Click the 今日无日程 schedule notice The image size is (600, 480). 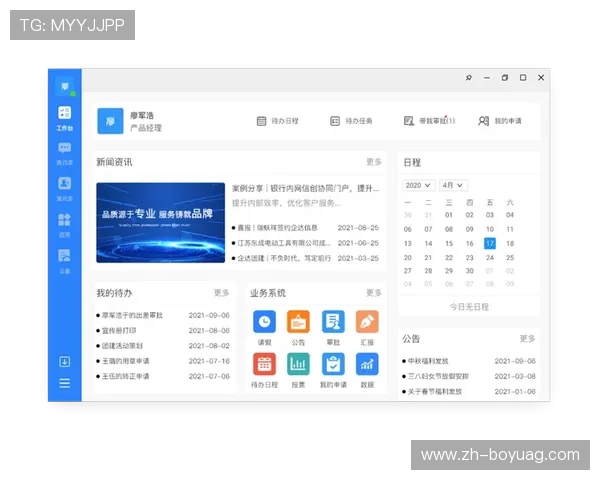pos(469,307)
